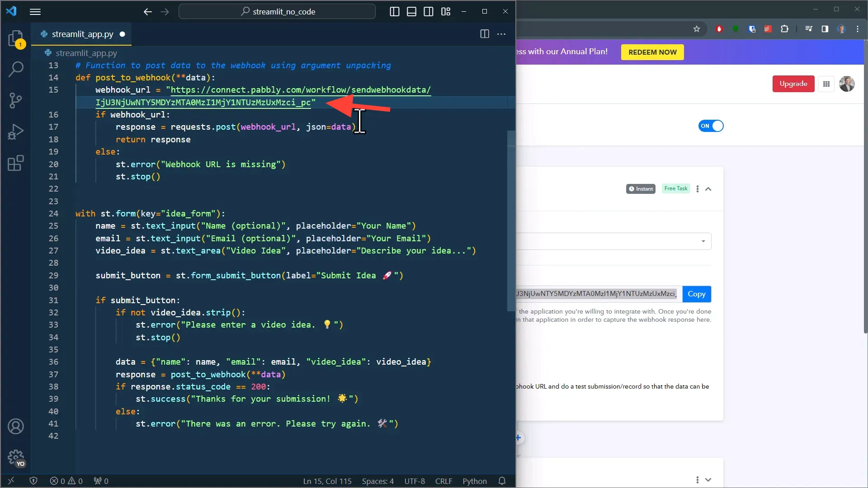This screenshot has width=868, height=488.
Task: Open notifications bell in the status bar
Action: pos(501,481)
